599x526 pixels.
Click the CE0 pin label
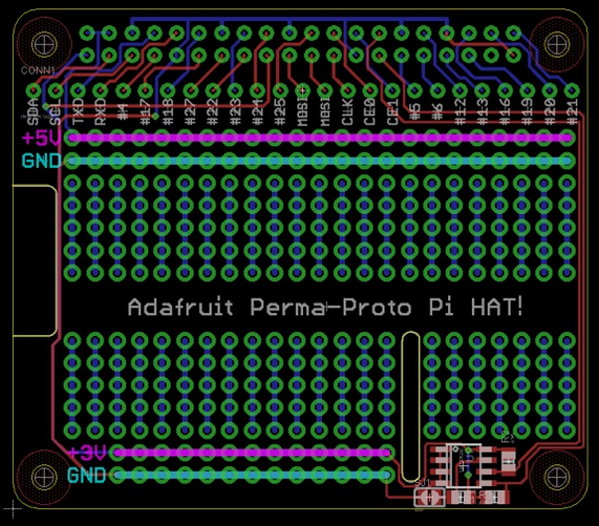(x=370, y=112)
